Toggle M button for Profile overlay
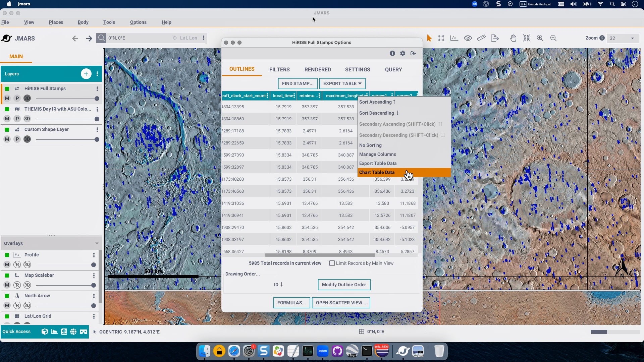Screen dimensions: 644x362 coord(7,265)
